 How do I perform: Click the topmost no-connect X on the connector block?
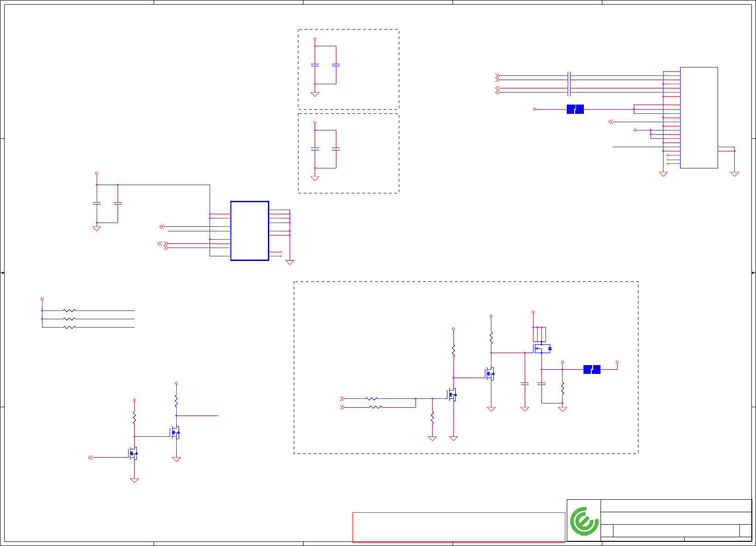[667, 155]
